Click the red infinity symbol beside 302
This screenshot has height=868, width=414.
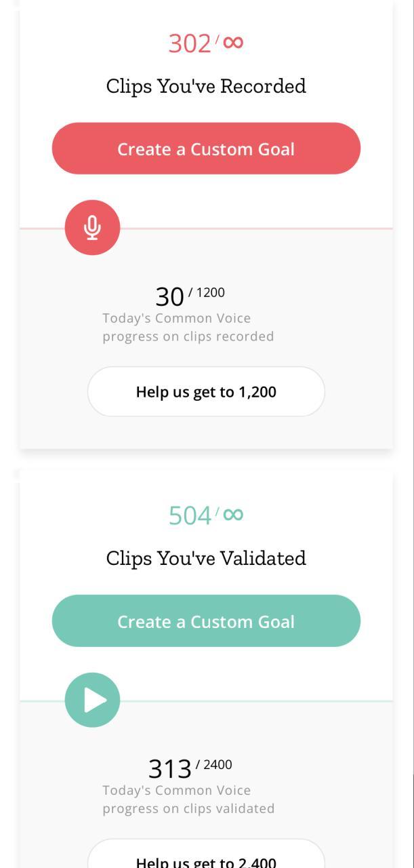click(x=232, y=42)
